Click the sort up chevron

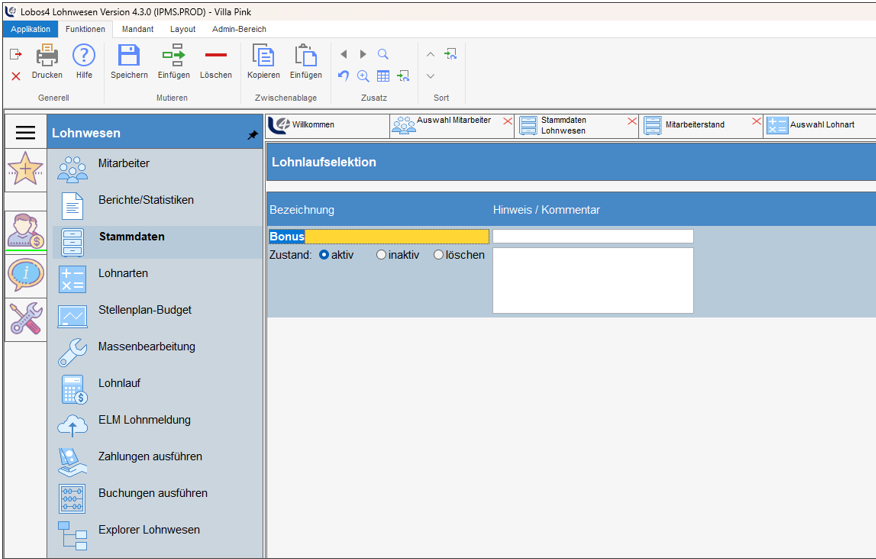tap(430, 54)
